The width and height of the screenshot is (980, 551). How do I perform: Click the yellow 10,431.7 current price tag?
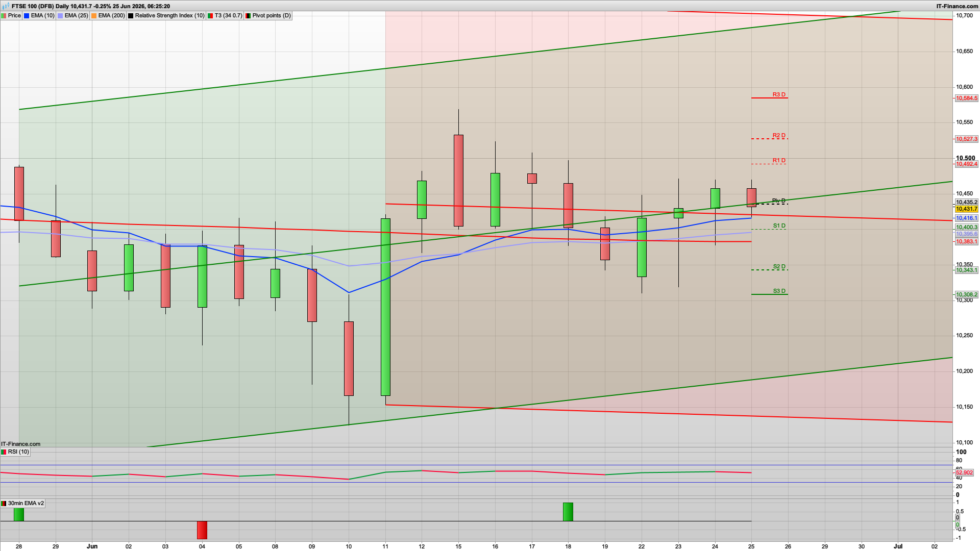click(x=967, y=209)
